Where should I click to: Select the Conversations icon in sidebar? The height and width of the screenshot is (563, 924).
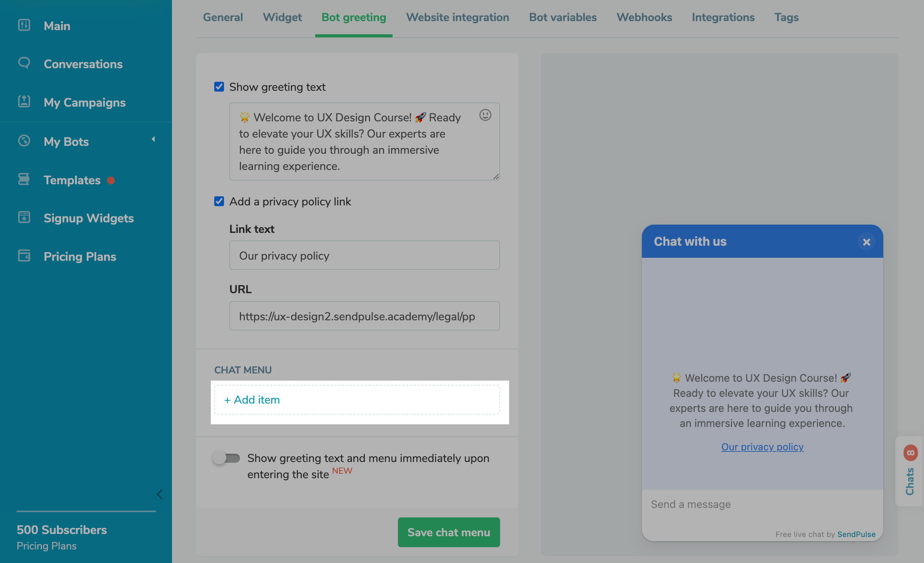tap(24, 63)
